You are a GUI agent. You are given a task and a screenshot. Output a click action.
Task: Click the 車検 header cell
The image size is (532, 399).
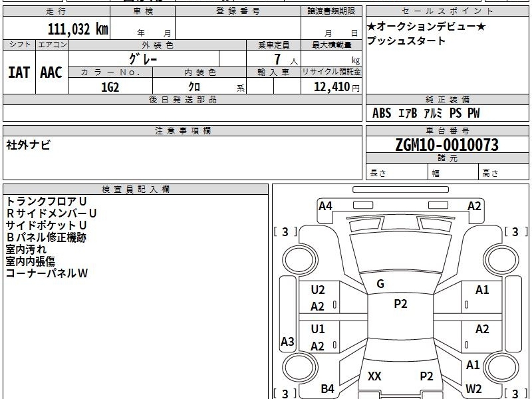tap(143, 11)
